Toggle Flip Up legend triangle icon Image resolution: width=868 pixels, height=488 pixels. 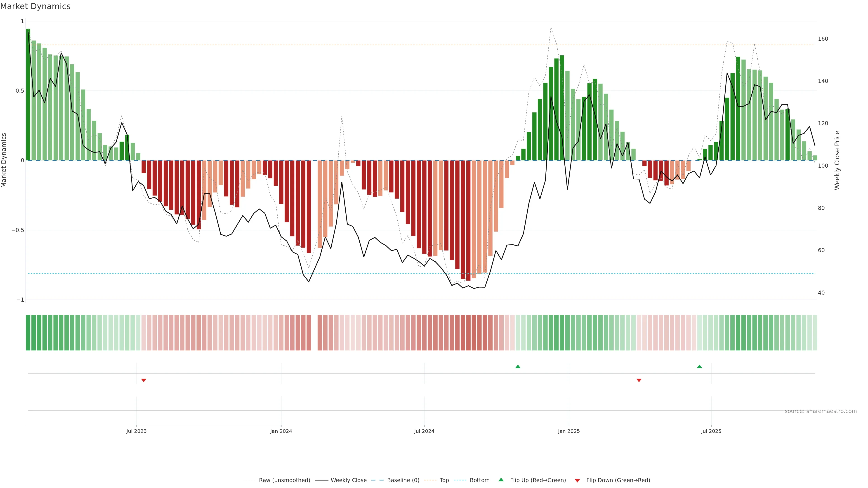point(501,480)
